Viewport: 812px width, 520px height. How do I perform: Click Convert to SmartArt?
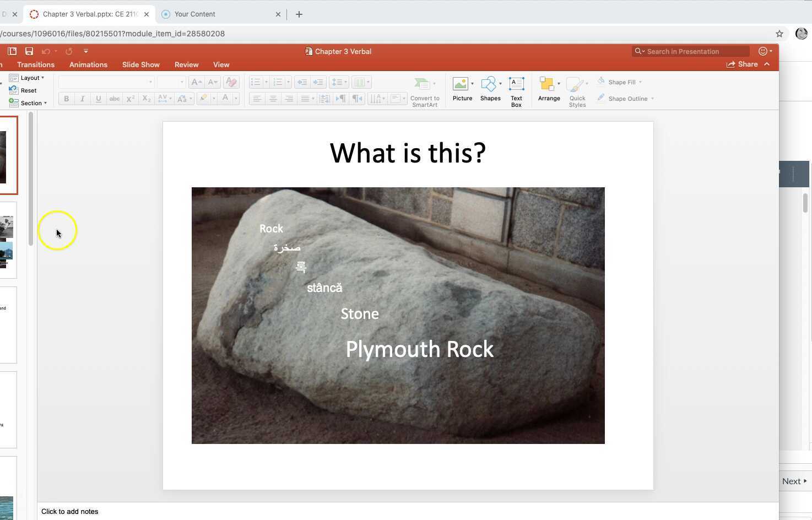(x=425, y=92)
